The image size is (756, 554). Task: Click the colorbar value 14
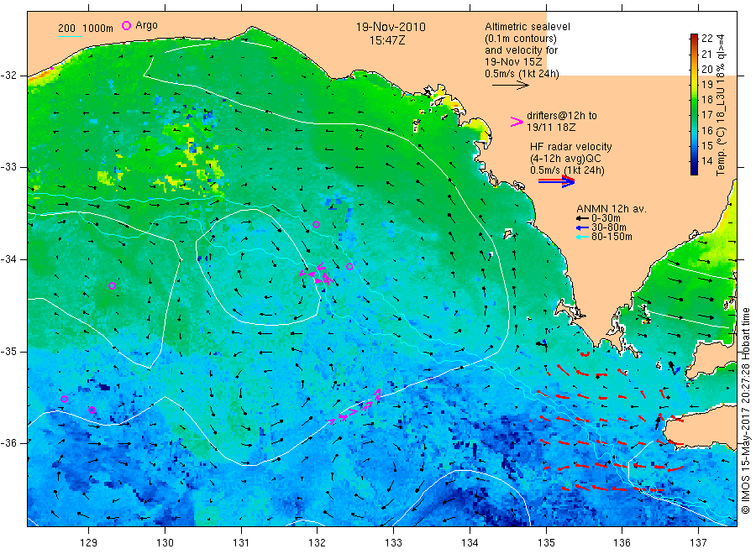(x=706, y=161)
